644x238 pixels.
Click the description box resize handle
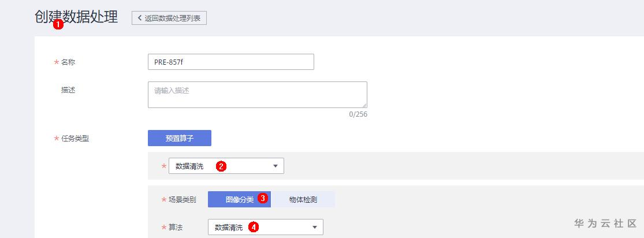364,105
